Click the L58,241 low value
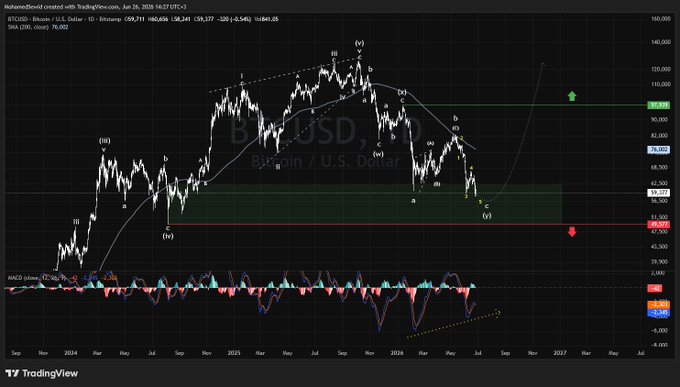This screenshot has width=680, height=387. coord(181,19)
